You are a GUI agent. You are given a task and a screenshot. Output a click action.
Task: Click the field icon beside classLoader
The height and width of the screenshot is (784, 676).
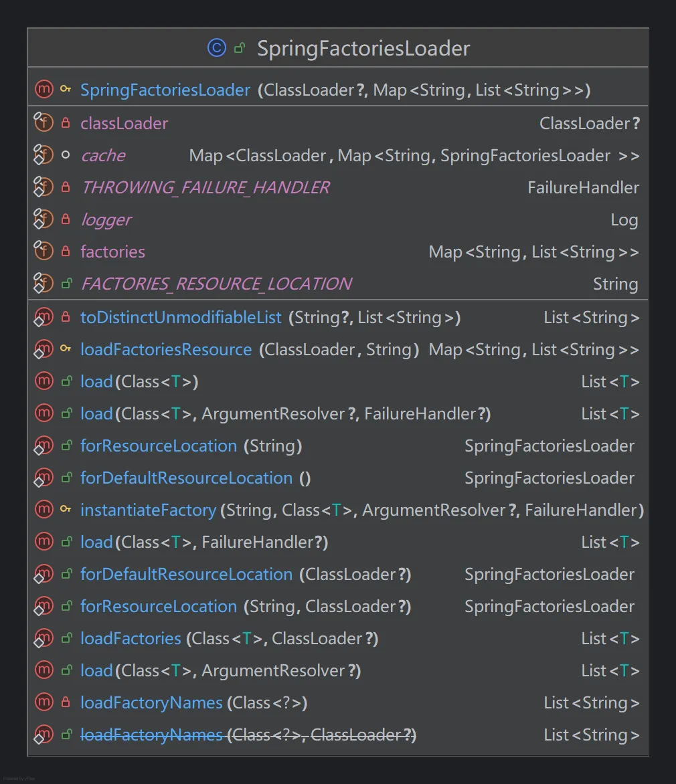44,123
